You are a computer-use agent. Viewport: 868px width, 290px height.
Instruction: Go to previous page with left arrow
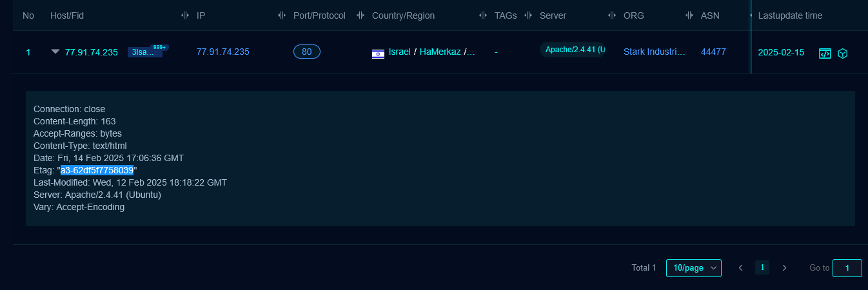(741, 268)
